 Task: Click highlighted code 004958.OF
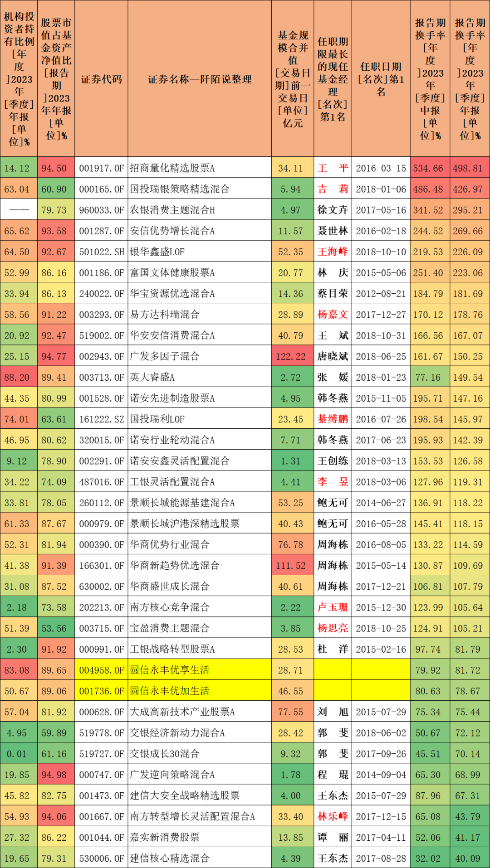101,670
